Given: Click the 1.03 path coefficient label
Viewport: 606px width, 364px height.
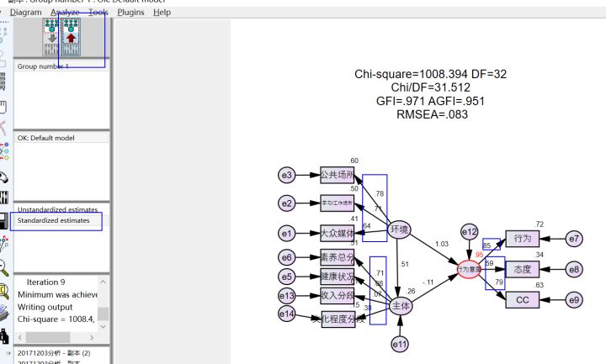Looking at the screenshot, I should (x=442, y=244).
